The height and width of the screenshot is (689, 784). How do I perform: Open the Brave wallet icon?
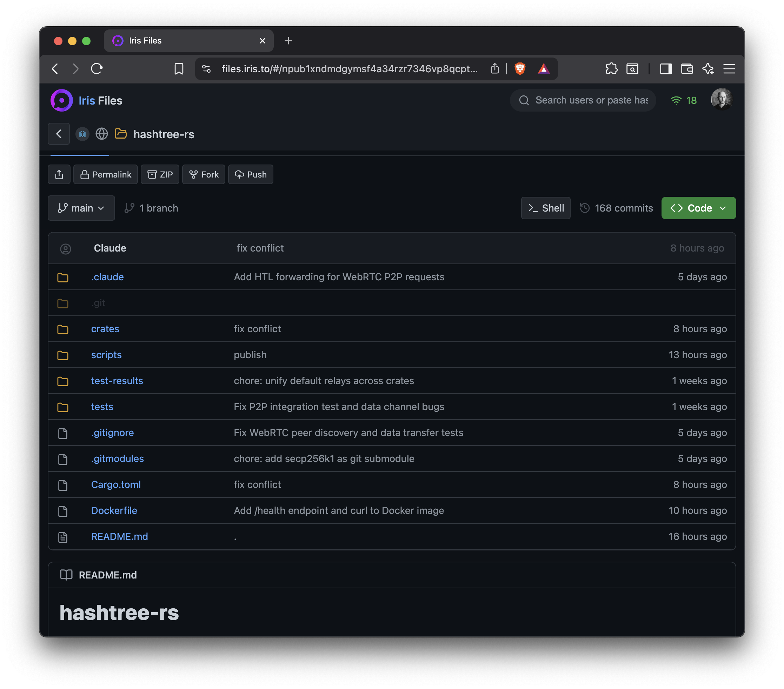point(686,69)
